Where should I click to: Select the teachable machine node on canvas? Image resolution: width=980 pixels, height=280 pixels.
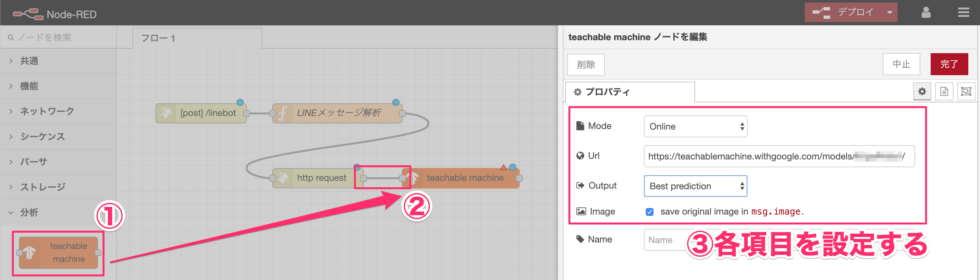pyautogui.click(x=461, y=178)
